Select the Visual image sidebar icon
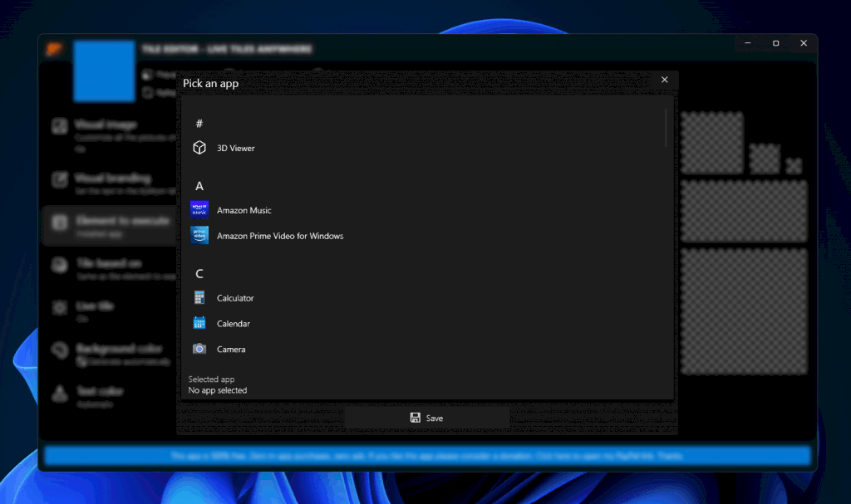The height and width of the screenshot is (504, 851). [x=59, y=126]
